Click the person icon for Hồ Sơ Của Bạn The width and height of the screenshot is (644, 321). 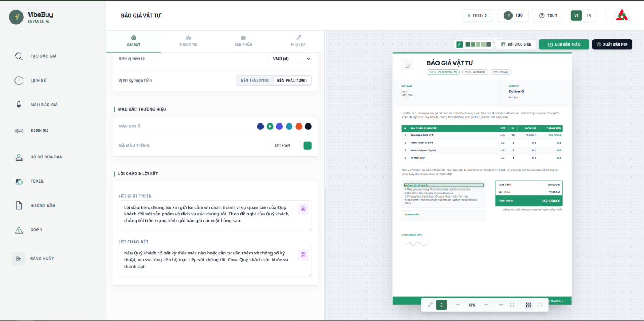point(19,157)
